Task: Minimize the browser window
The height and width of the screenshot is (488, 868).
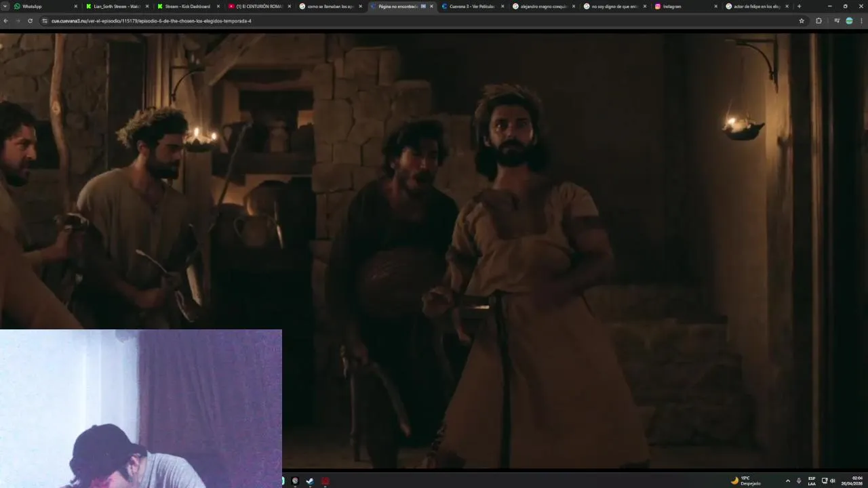Action: [829, 6]
